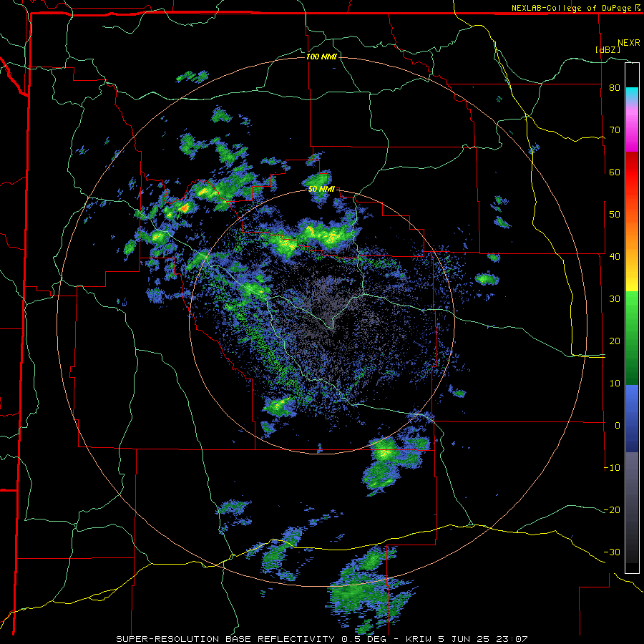Screen dimensions: 644x644
Task: Click the -20 value on the dBZ scale
Action: coord(612,510)
